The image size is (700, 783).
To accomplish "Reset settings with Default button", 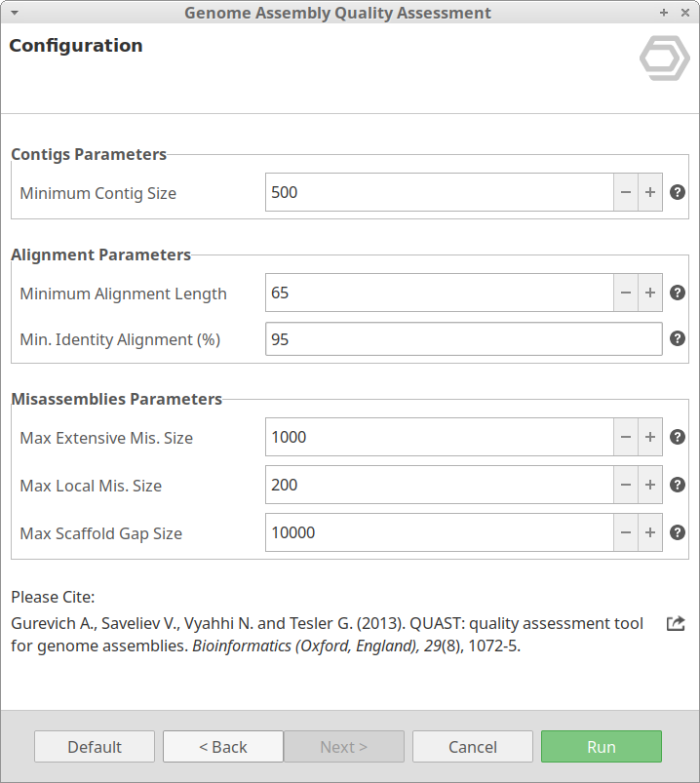I will (x=95, y=747).
